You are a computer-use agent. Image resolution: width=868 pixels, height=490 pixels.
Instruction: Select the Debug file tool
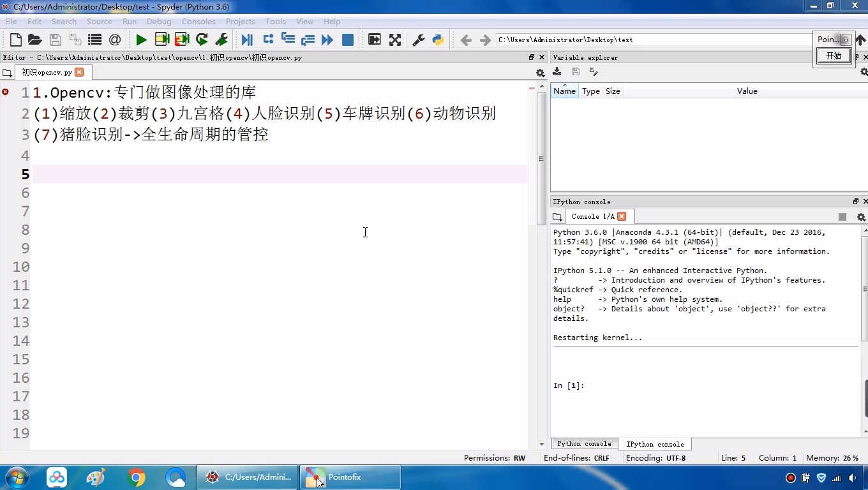tap(247, 40)
